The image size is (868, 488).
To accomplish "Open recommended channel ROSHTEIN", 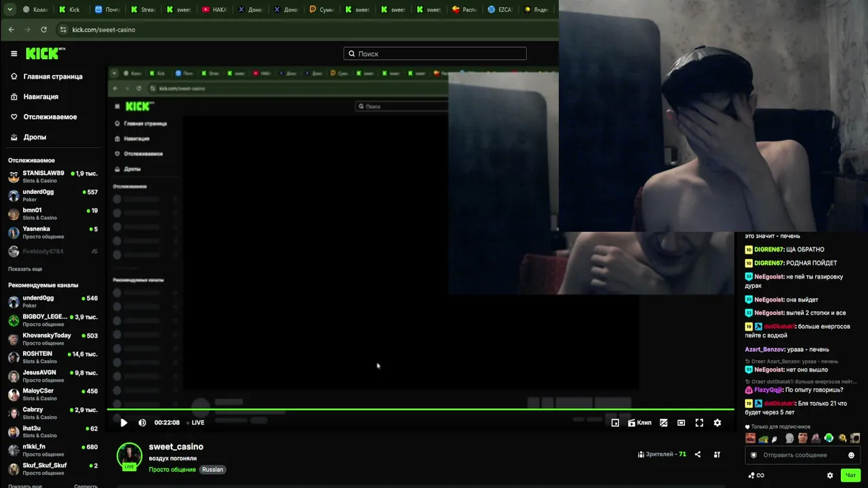I will point(53,357).
